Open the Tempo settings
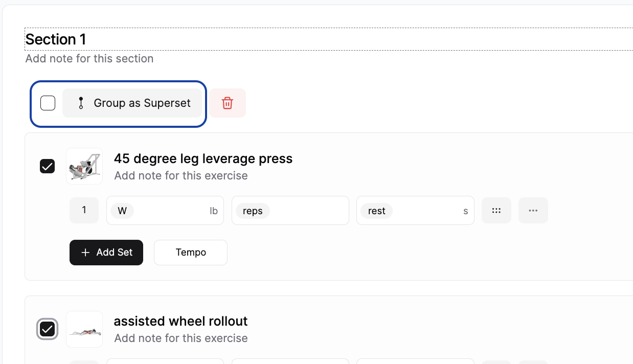The height and width of the screenshot is (364, 633). coord(190,252)
